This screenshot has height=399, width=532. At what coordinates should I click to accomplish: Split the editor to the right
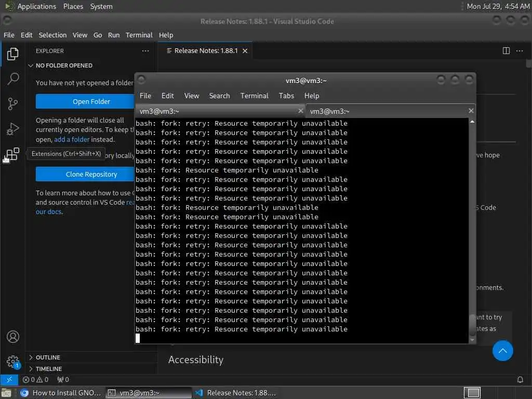pos(506,51)
